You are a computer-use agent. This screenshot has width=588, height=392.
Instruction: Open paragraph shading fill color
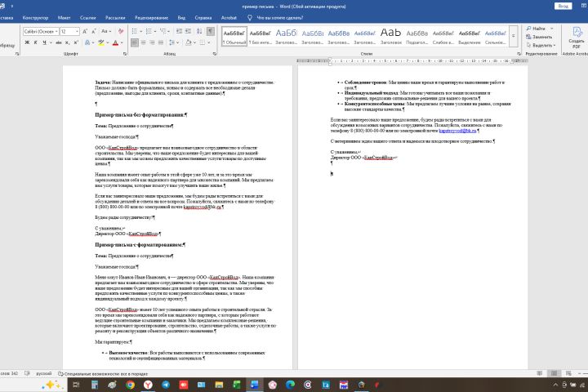pyautogui.click(x=189, y=42)
